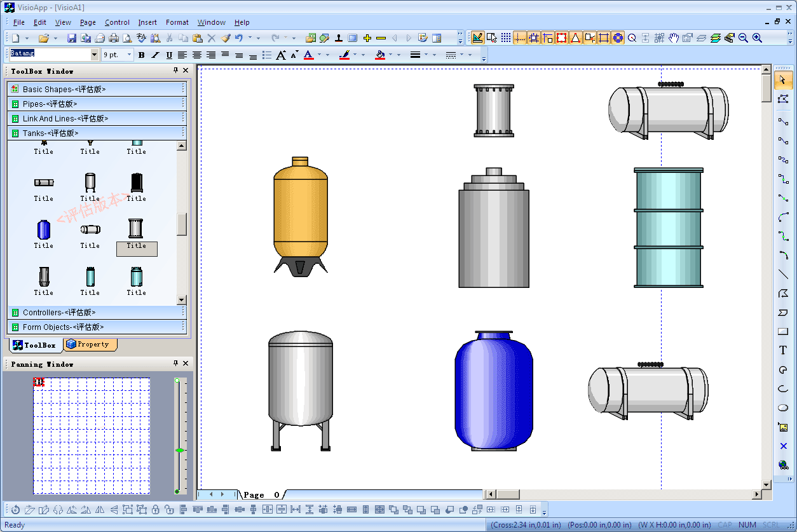The image size is (797, 532).
Task: Expand the Basic Shapes category header
Action: coord(64,90)
